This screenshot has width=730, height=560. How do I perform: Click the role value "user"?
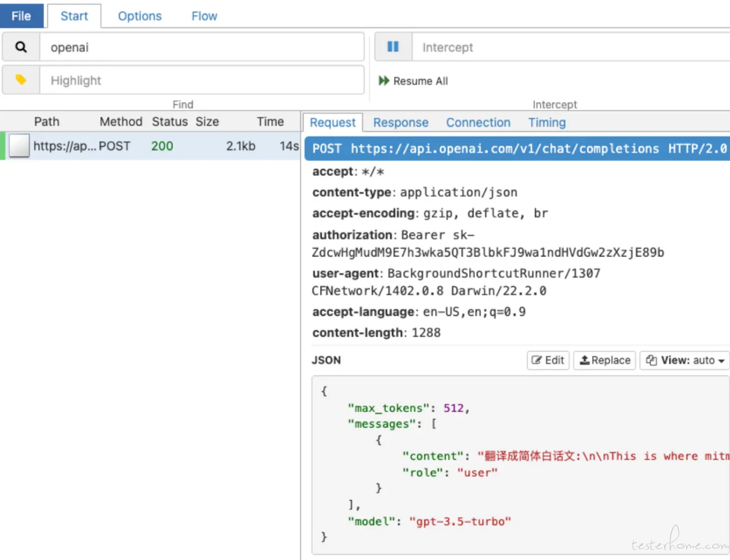point(477,472)
